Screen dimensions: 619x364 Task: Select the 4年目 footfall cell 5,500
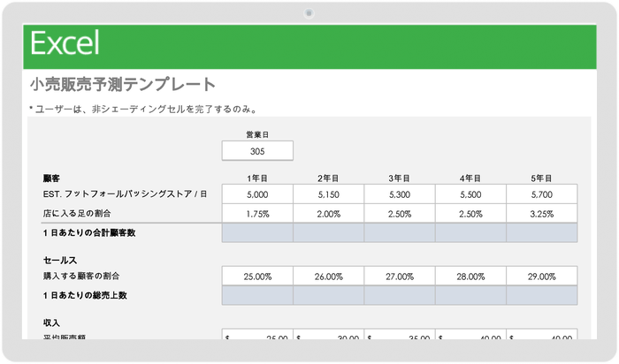pos(470,194)
